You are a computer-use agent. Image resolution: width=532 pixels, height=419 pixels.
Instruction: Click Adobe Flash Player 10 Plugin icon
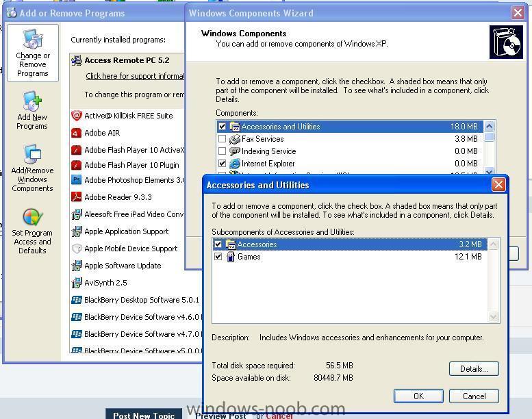click(x=76, y=165)
